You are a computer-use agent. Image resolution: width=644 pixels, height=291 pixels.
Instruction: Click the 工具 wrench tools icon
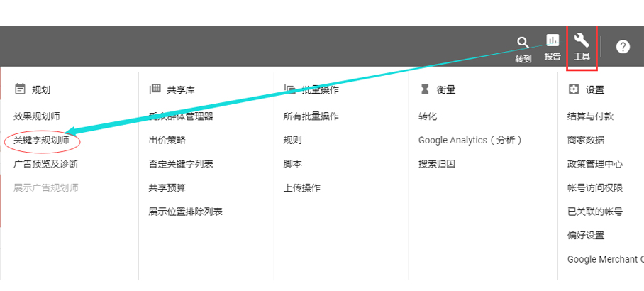click(x=582, y=40)
